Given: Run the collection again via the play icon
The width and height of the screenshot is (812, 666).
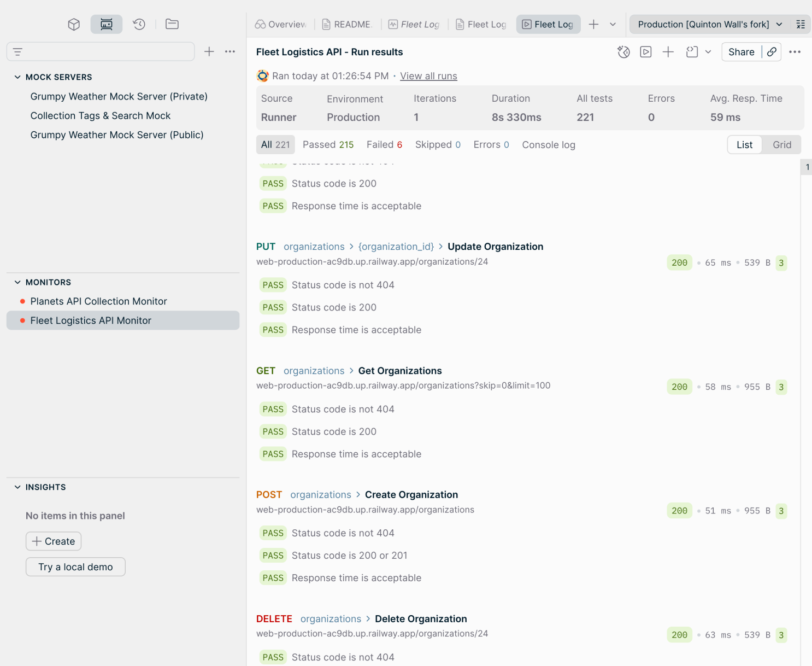Looking at the screenshot, I should pyautogui.click(x=645, y=52).
